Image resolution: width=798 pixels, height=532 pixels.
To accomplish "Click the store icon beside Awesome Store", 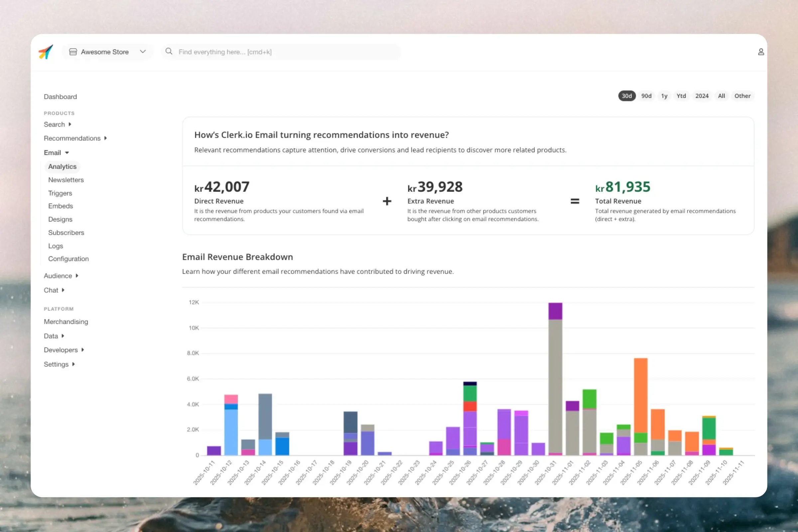I will click(x=73, y=52).
